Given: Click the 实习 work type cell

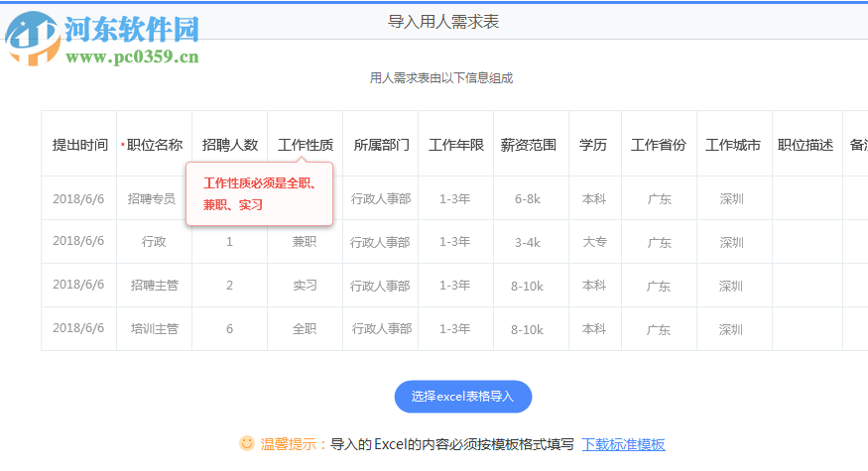Looking at the screenshot, I should click(305, 285).
